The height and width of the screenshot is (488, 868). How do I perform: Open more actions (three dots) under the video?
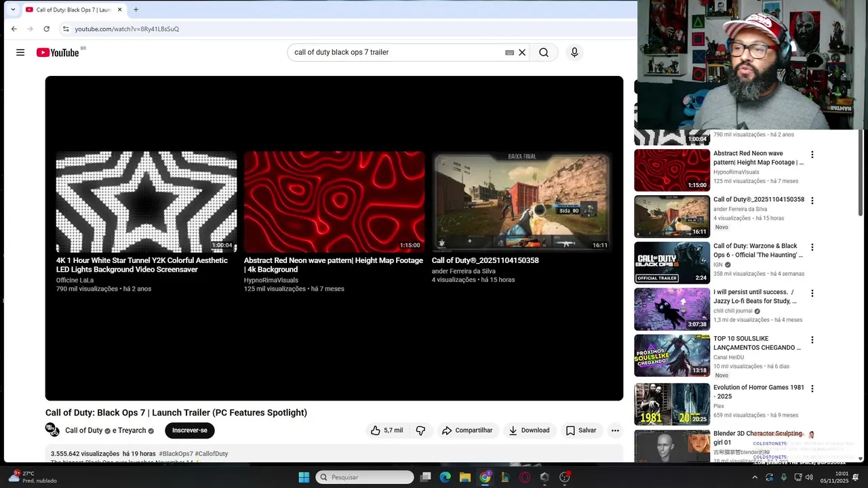(615, 430)
